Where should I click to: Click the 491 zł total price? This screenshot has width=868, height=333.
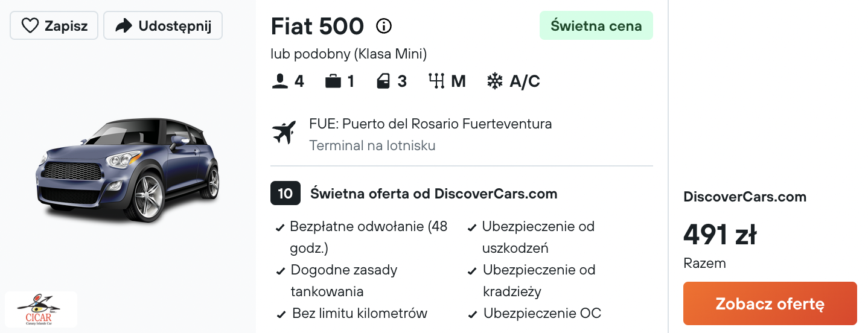[720, 235]
